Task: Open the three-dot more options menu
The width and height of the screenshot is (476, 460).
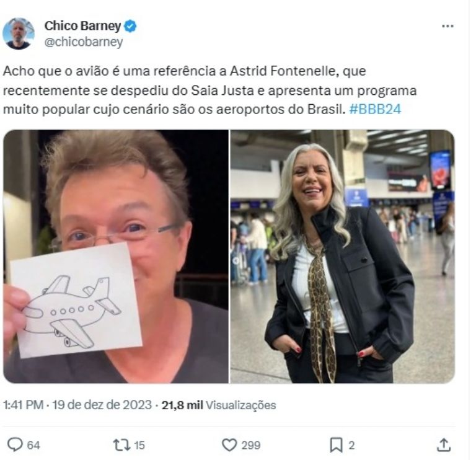Action: tap(447, 26)
